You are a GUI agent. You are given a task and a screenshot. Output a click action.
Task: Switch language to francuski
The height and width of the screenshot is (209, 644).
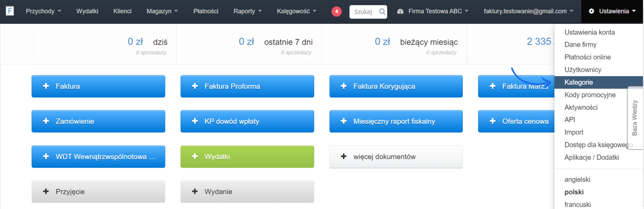pyautogui.click(x=578, y=205)
